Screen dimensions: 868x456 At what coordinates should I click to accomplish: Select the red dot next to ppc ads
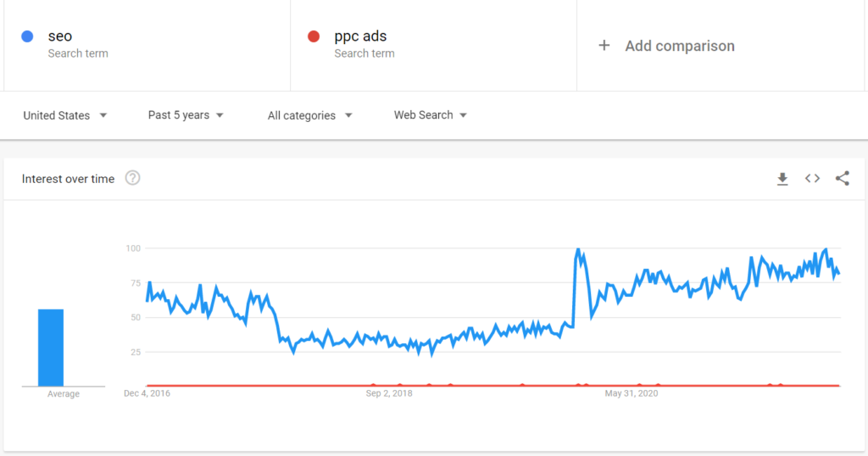(x=314, y=36)
